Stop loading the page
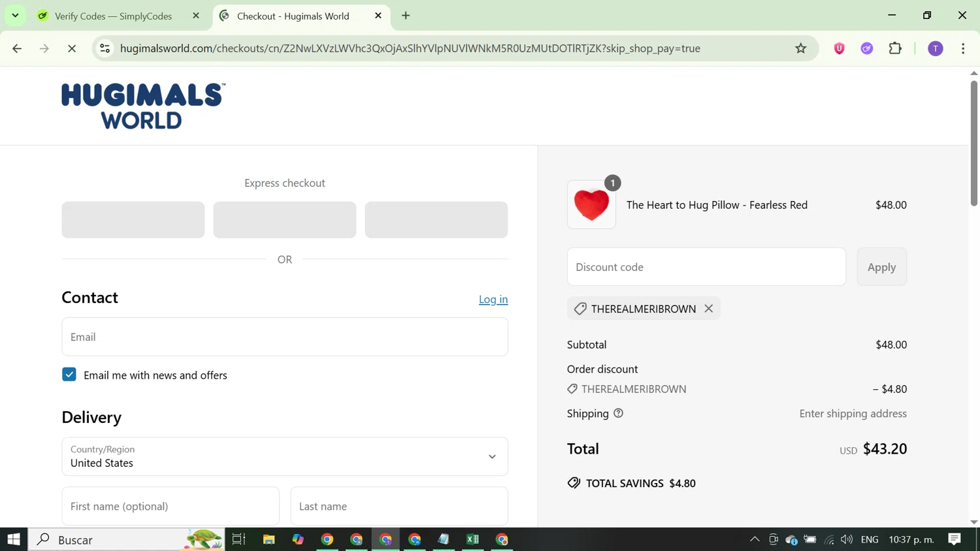 click(72, 48)
